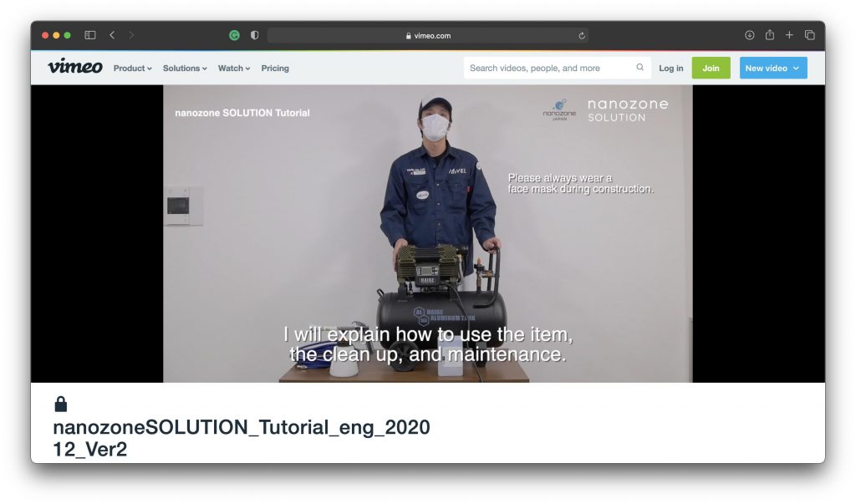Click the Vimeo logo
856x504 pixels.
(74, 66)
